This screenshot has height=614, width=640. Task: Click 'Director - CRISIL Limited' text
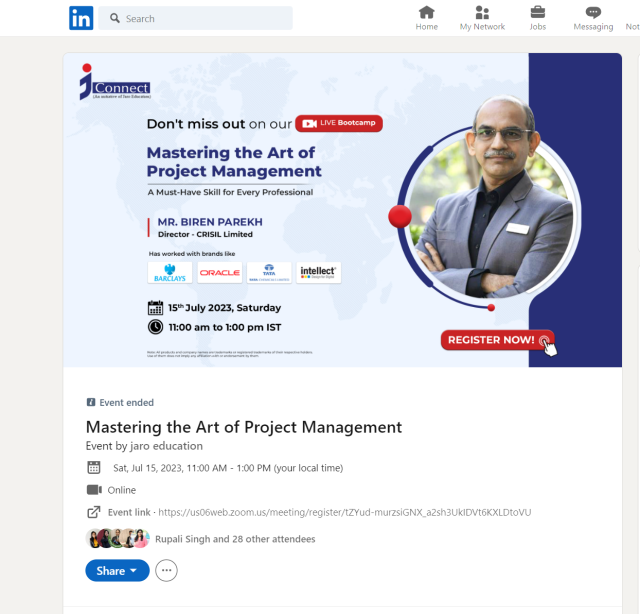(x=205, y=234)
